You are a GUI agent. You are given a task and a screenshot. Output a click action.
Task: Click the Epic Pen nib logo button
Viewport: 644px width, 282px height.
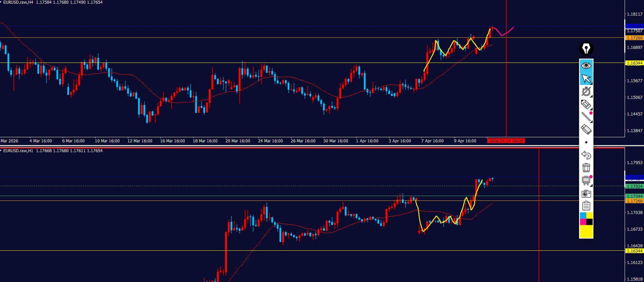tap(586, 49)
